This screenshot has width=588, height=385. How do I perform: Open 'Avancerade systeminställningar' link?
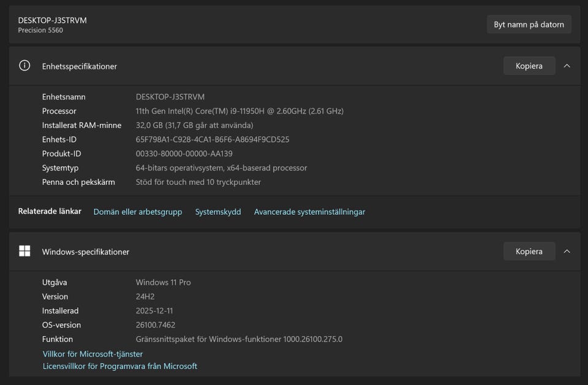(309, 212)
